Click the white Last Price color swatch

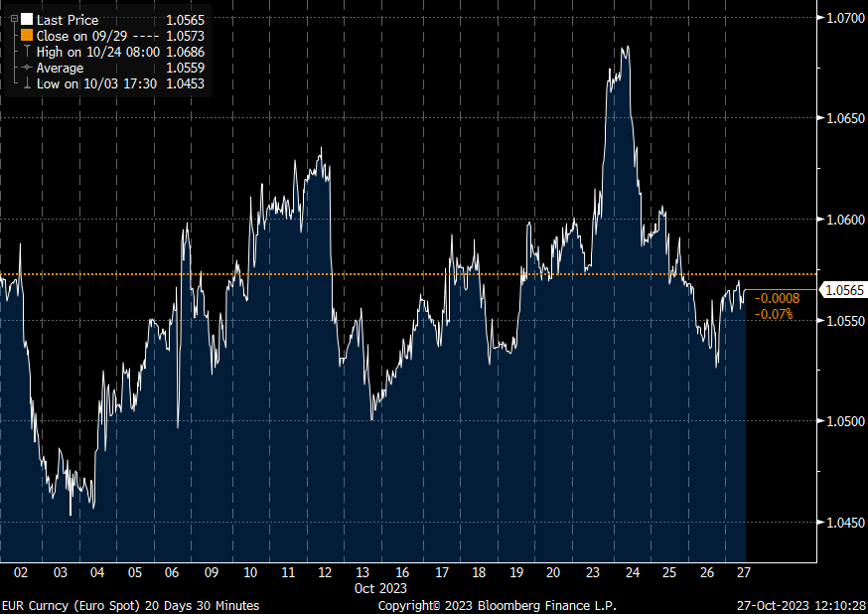click(27, 20)
